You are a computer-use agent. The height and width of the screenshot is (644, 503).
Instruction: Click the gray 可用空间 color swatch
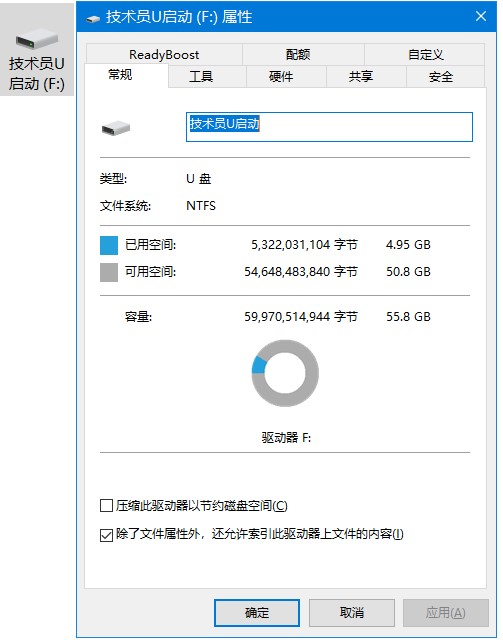pos(109,272)
